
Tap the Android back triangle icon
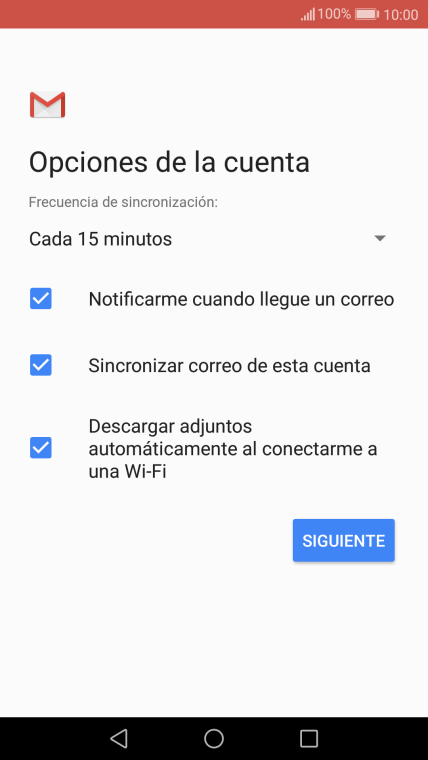click(x=119, y=739)
